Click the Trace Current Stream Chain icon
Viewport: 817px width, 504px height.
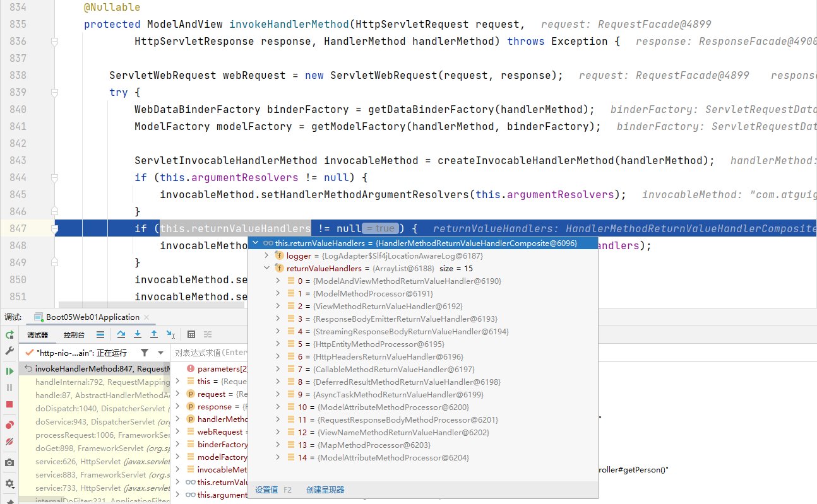tap(208, 334)
